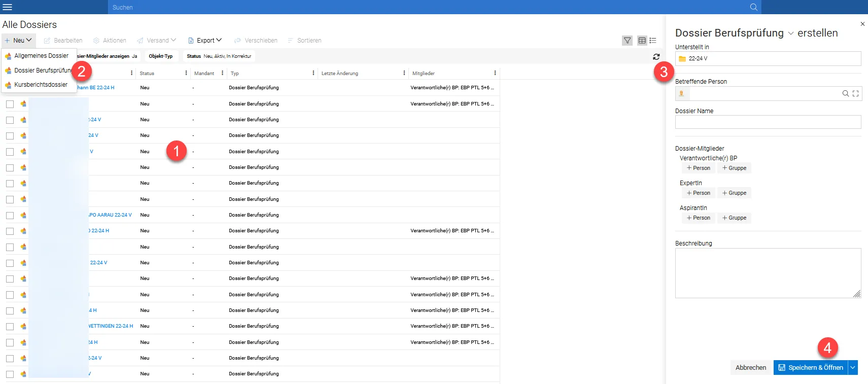Viewport: 868px width, 384px height.
Task: Click the expand icon in Betreffende Person field
Action: tap(856, 93)
